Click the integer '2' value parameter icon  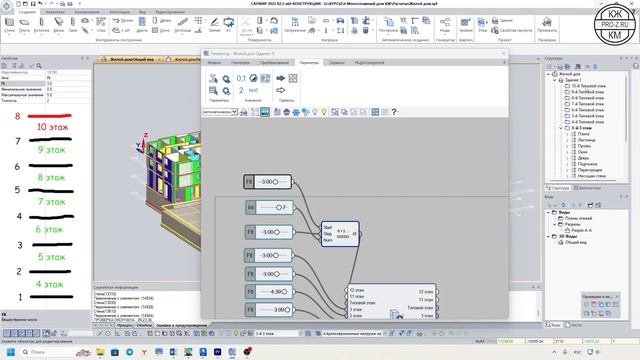241,90
